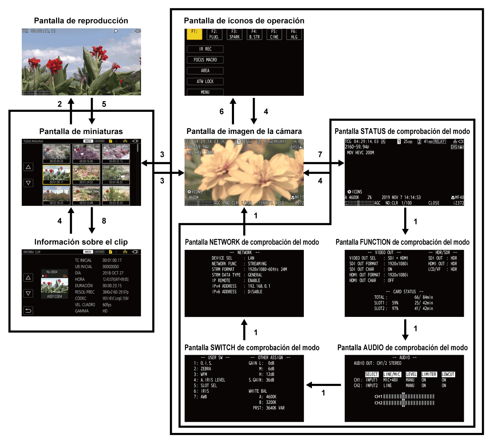
Task: Enable LOWCUT for CH2 on AUDIO screen
Action: pyautogui.click(x=444, y=386)
